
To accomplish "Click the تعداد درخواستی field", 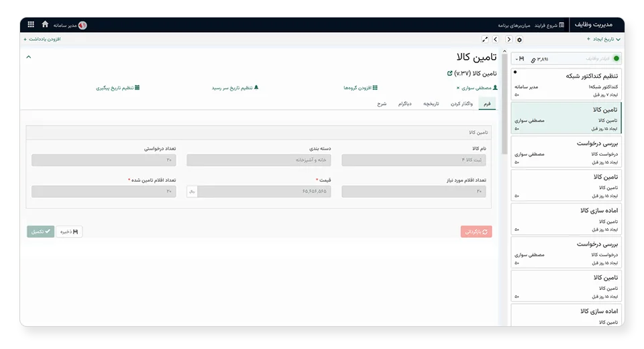I will [104, 160].
